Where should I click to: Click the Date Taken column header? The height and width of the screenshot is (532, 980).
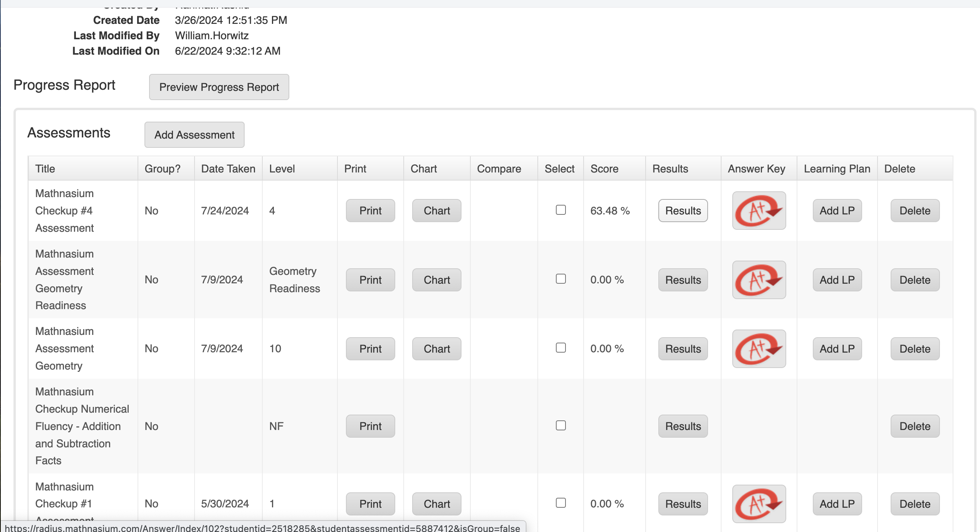pyautogui.click(x=228, y=169)
